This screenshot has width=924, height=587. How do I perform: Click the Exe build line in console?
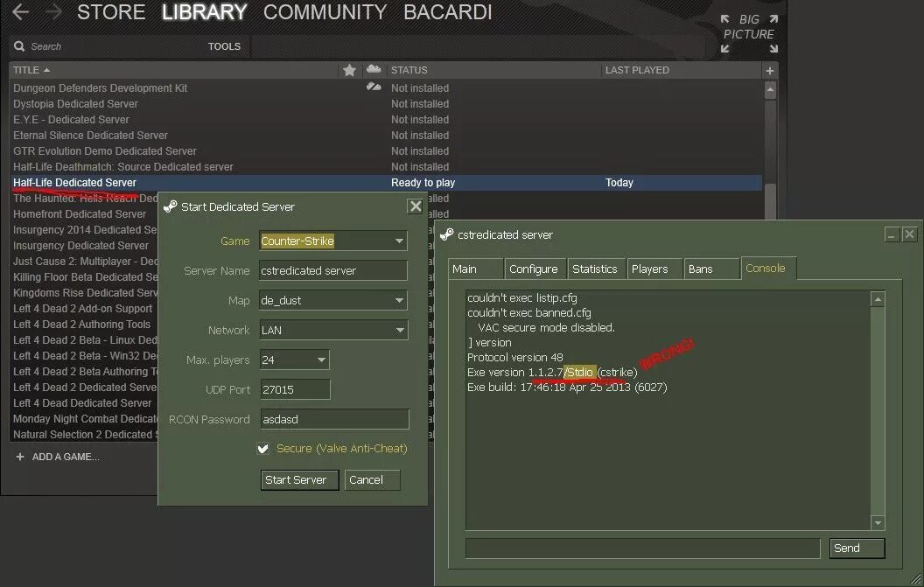[x=567, y=388]
